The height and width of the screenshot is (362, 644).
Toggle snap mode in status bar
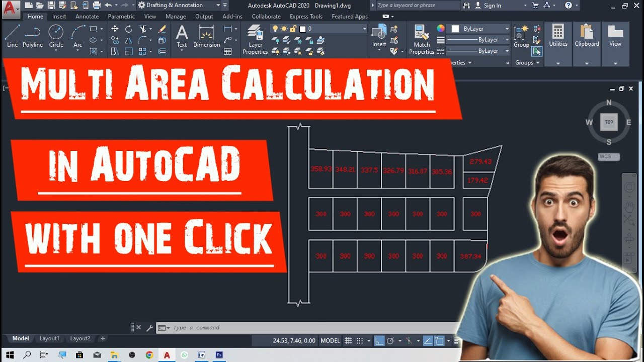tap(359, 340)
